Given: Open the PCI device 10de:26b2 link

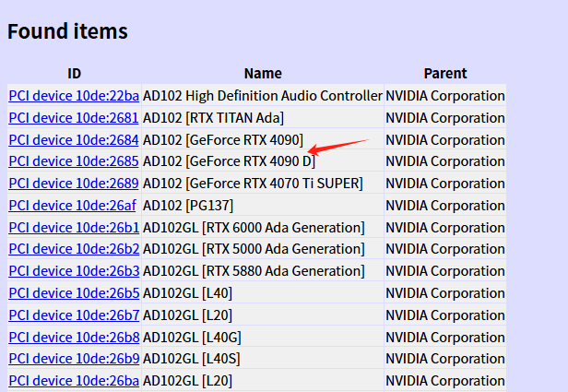Looking at the screenshot, I should coord(74,249).
